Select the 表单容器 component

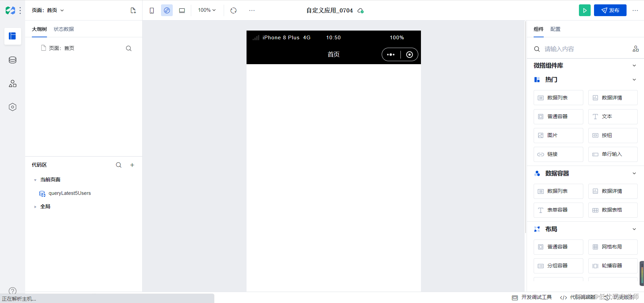coord(558,210)
